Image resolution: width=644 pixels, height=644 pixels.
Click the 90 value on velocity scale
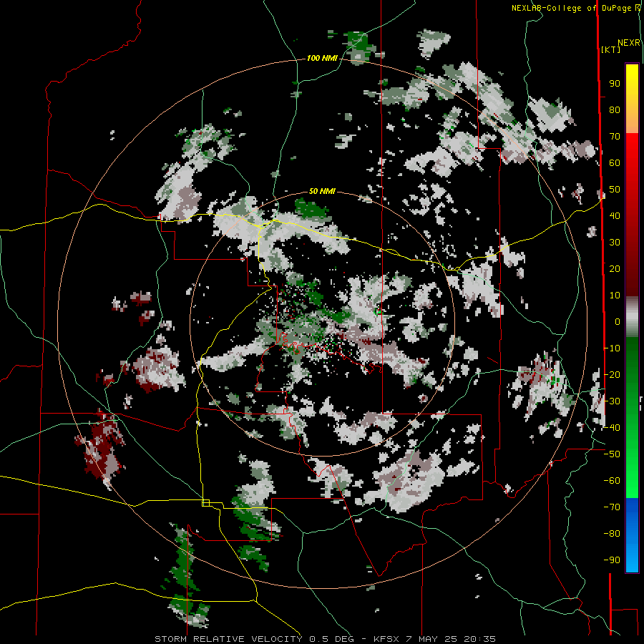click(615, 84)
